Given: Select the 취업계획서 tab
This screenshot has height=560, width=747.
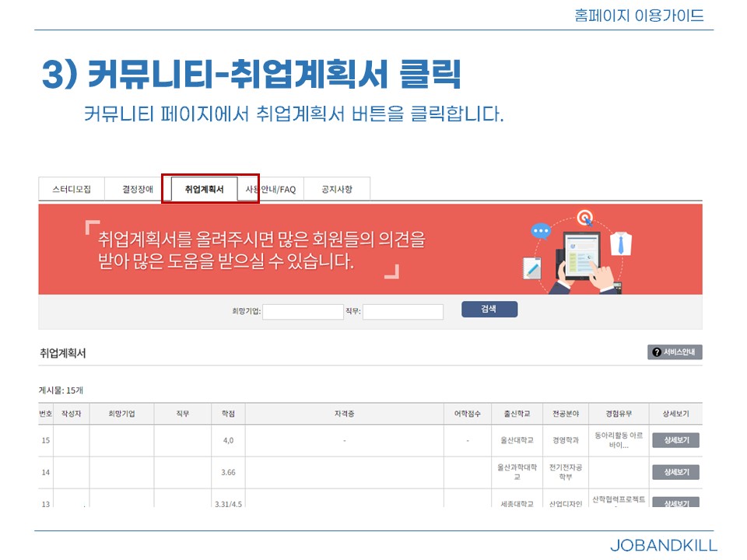Looking at the screenshot, I should pyautogui.click(x=204, y=189).
